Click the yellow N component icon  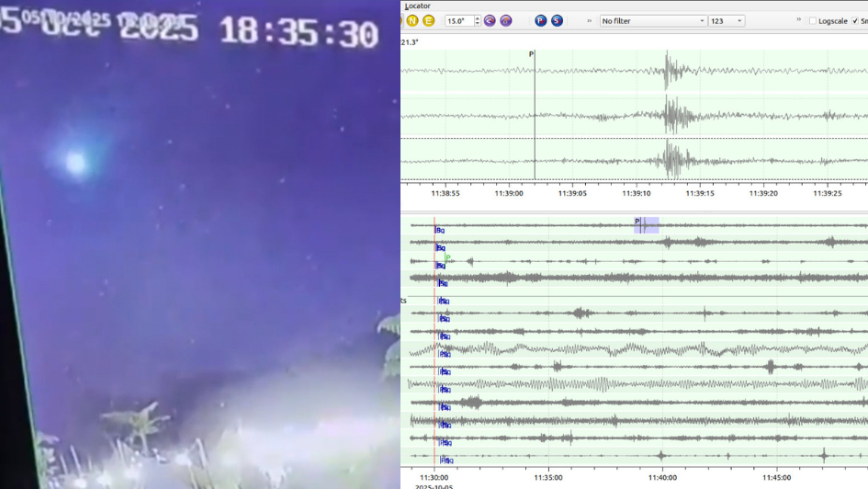pos(412,20)
